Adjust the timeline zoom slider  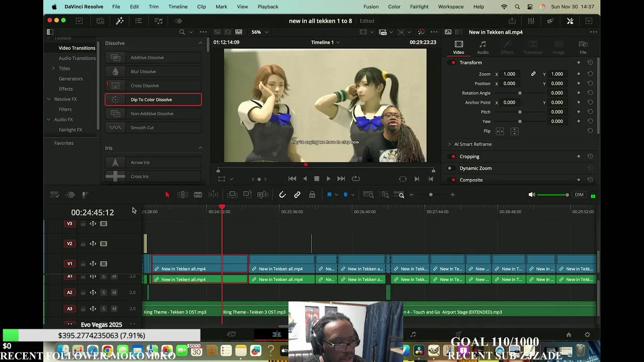pyautogui.click(x=431, y=195)
